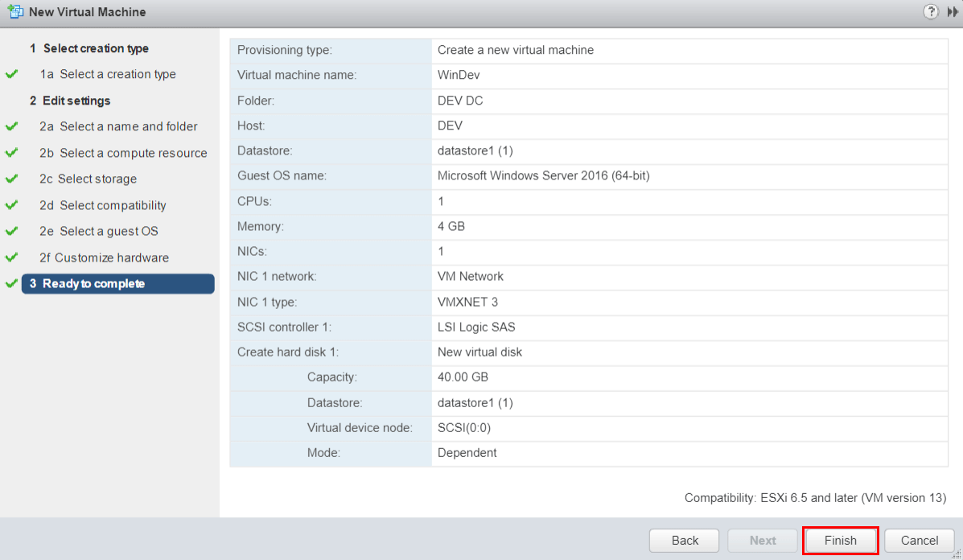Click the Host value 'DEV'

click(450, 126)
